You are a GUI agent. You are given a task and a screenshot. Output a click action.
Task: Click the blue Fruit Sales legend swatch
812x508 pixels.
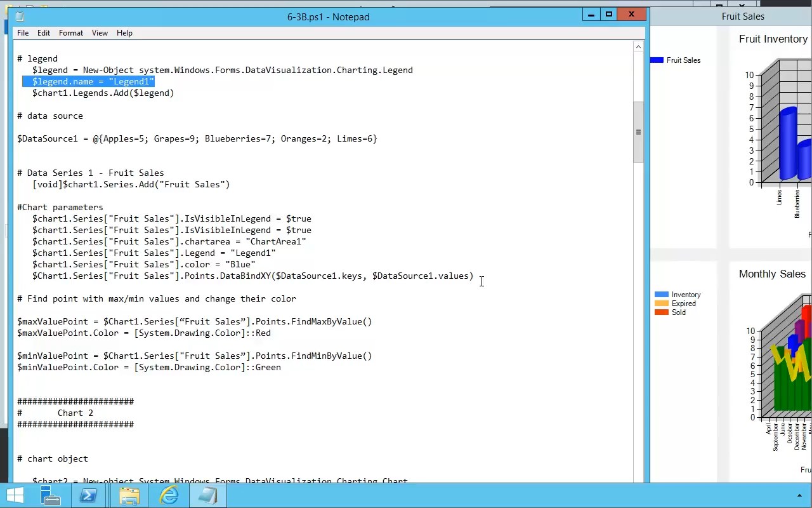tap(657, 60)
